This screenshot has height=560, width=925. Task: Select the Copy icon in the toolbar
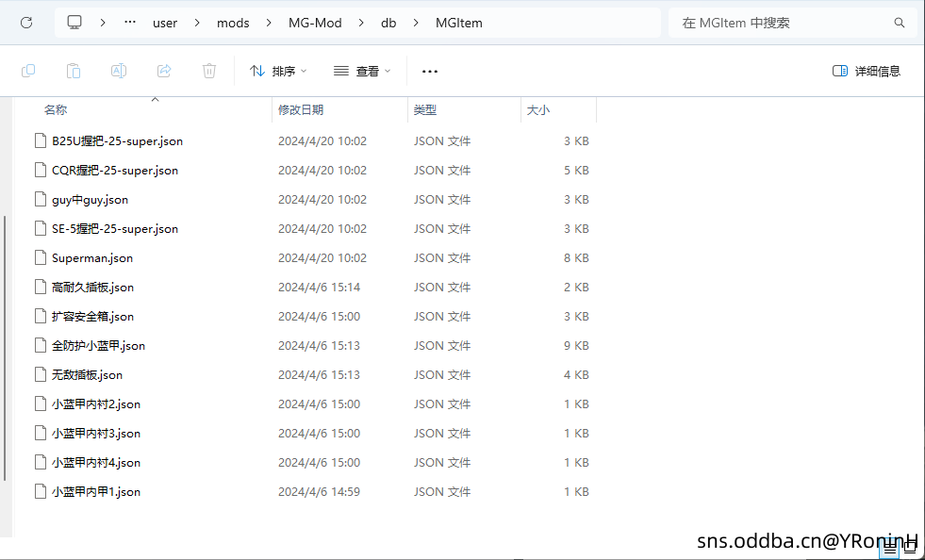click(x=28, y=71)
